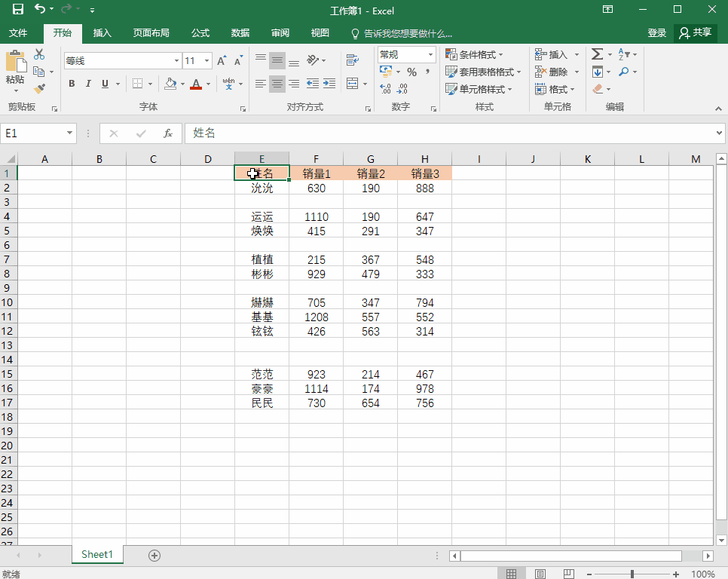Open the font name dropdown 等线
Screen dimensions: 728x579
point(176,61)
